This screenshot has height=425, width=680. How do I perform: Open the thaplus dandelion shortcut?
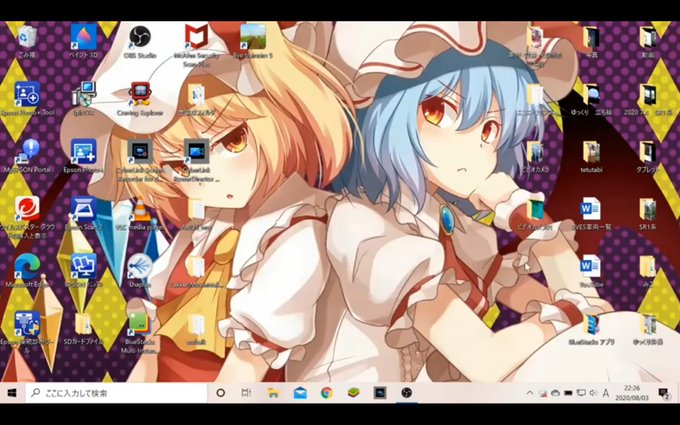pos(140,266)
